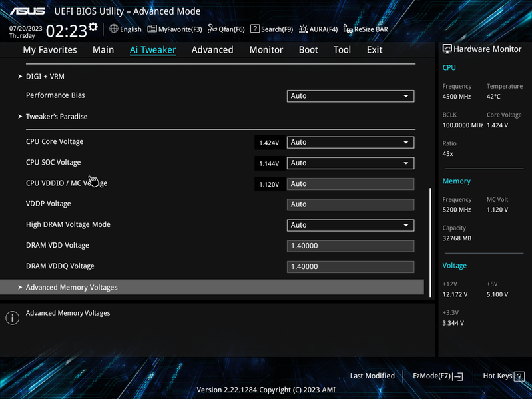This screenshot has width=532, height=399.
Task: Click the VDDP Voltage label
Action: click(x=49, y=204)
